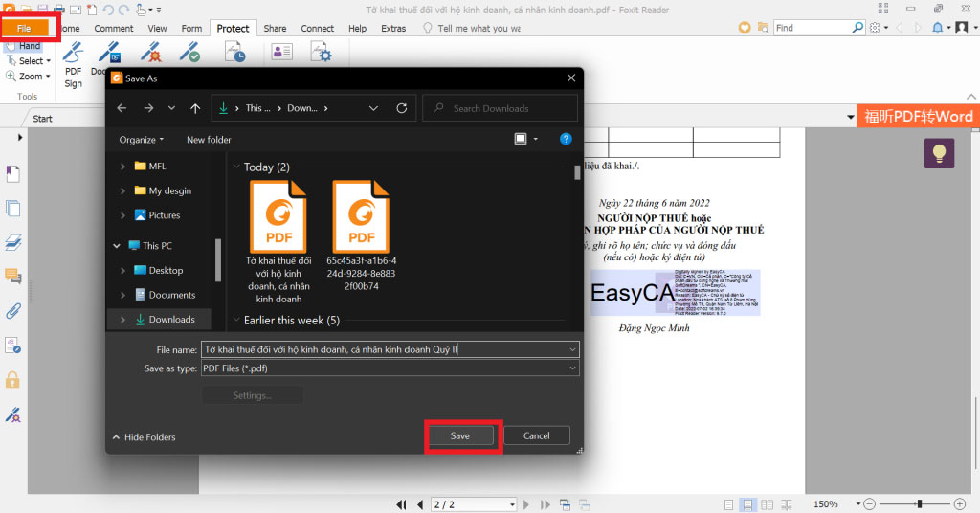Open the Security lock panel in sidebar
Screen dimensions: 980x513
pyautogui.click(x=13, y=379)
